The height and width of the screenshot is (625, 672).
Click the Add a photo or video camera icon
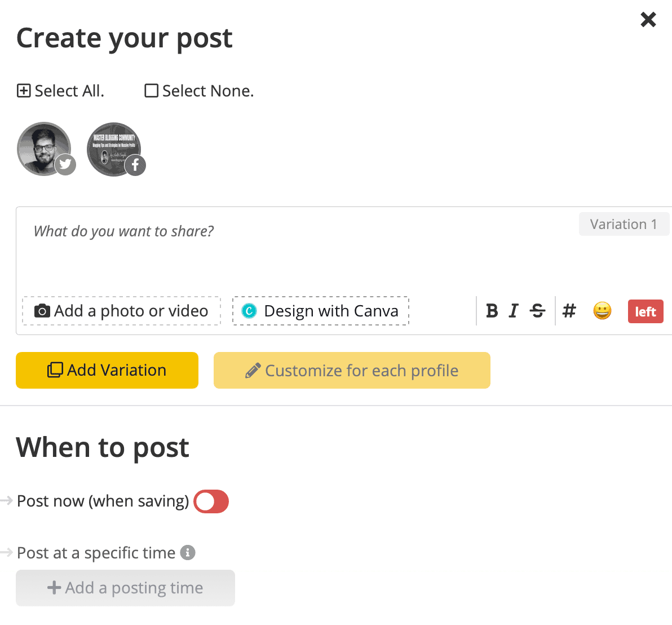[42, 311]
